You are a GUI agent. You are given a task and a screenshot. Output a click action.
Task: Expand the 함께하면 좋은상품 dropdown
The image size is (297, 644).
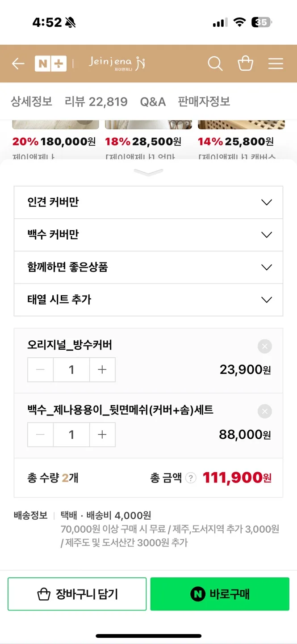tap(148, 267)
